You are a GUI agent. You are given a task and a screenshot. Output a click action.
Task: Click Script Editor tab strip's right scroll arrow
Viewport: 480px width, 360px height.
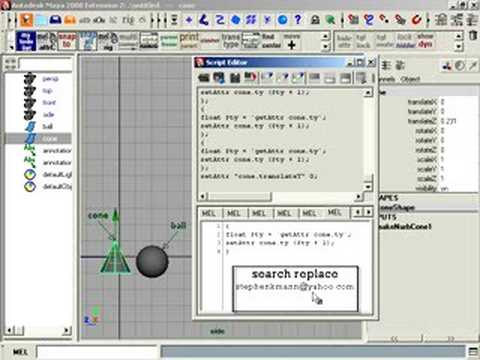click(x=368, y=212)
